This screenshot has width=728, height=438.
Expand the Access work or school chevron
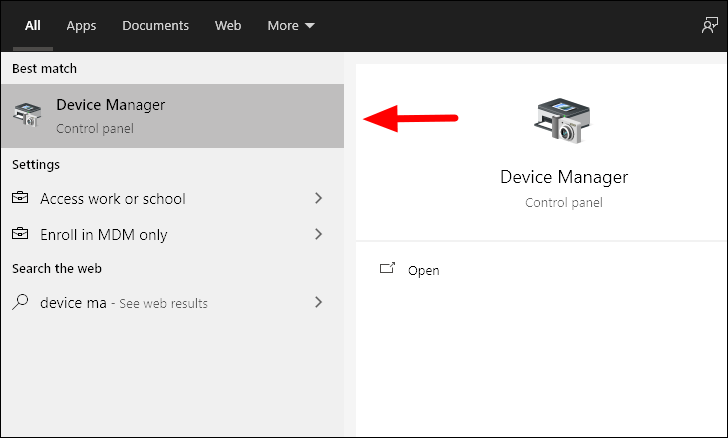click(318, 198)
